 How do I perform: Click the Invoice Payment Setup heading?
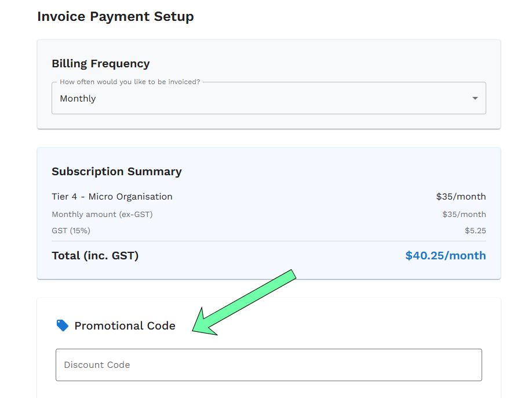point(115,16)
